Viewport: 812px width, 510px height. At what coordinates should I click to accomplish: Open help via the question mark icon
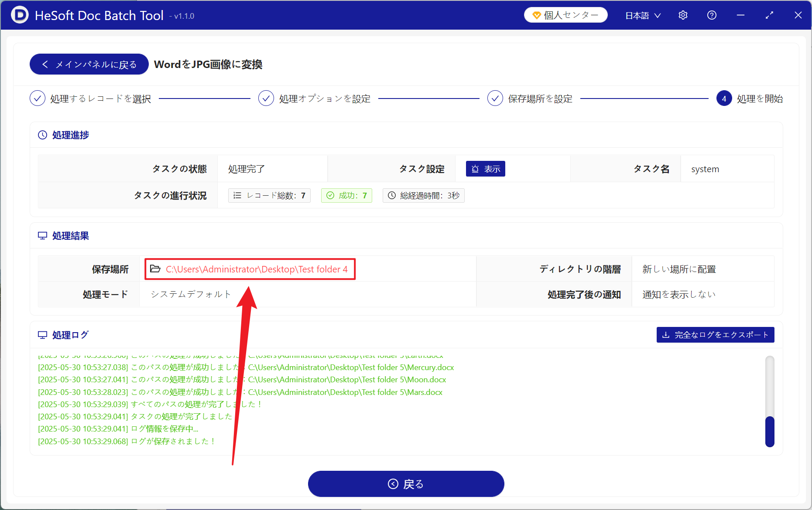pyautogui.click(x=712, y=15)
